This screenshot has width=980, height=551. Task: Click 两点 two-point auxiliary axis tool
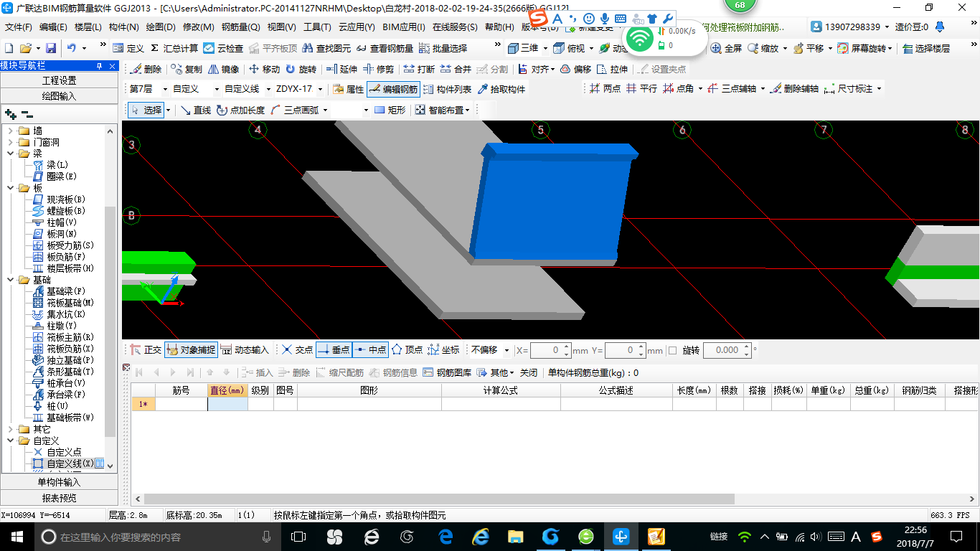click(606, 88)
